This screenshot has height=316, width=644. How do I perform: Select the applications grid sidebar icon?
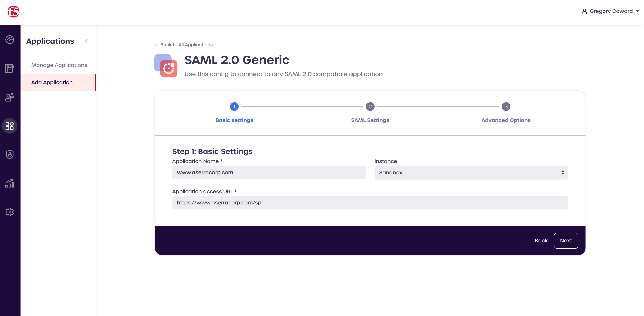[10, 126]
